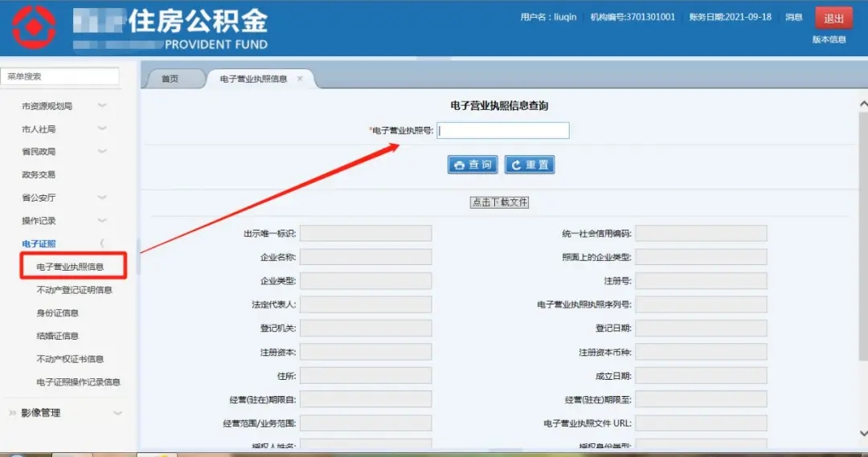The width and height of the screenshot is (868, 457).
Task: Collapse the 电子证照 menu section
Action: (x=101, y=243)
